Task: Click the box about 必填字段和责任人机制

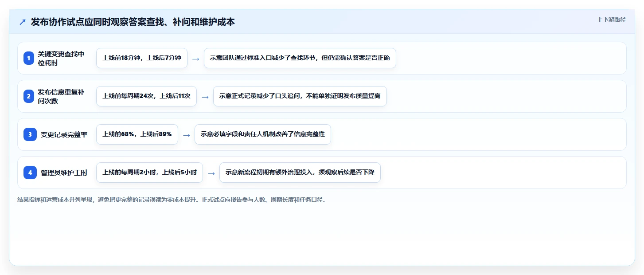Action: [263, 134]
